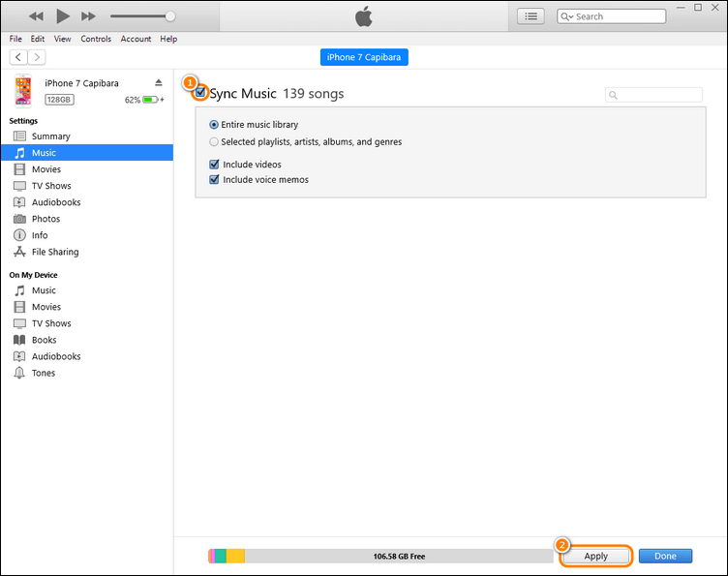Disable Include voice memos checkbox
728x576 pixels.
(x=215, y=179)
